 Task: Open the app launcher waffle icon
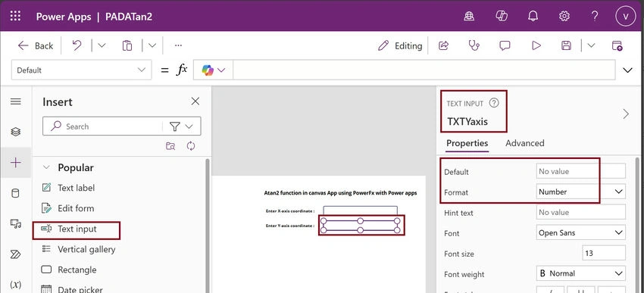(x=15, y=16)
